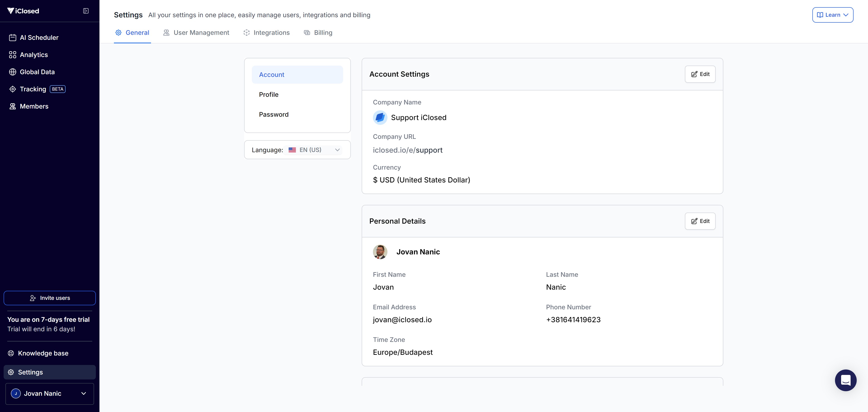Screen dimensions: 868x412
Task: Click the Tracking target icon
Action: [12, 89]
